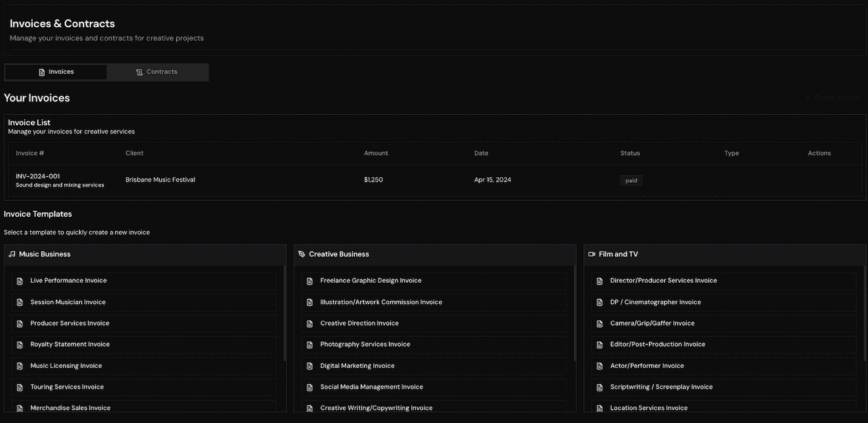Click the Apr 15, 2024 date cell

pos(492,180)
